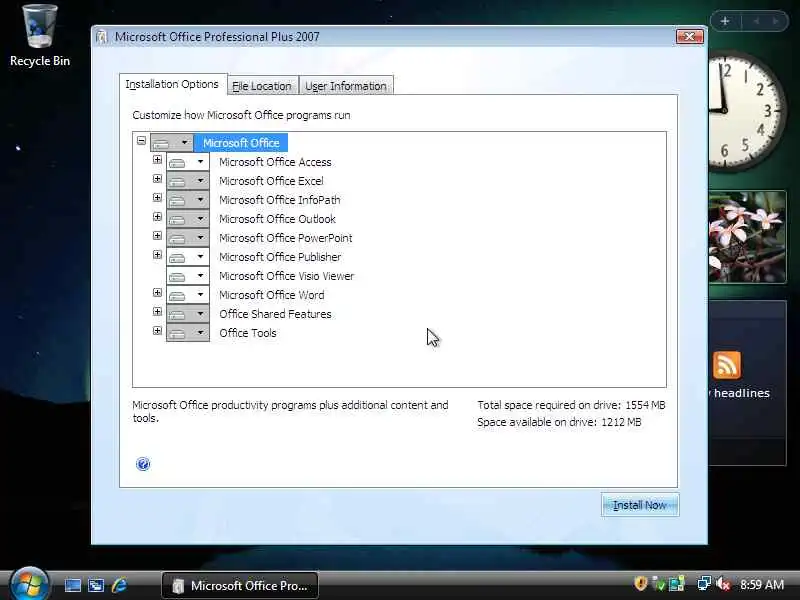Expand the Office Shared Features node

157,311
